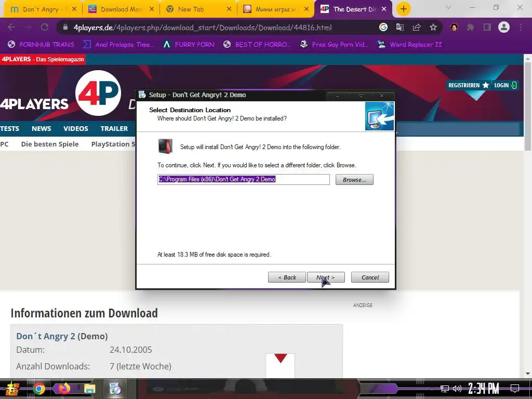Open File Explorer from the taskbar

[x=90, y=389]
